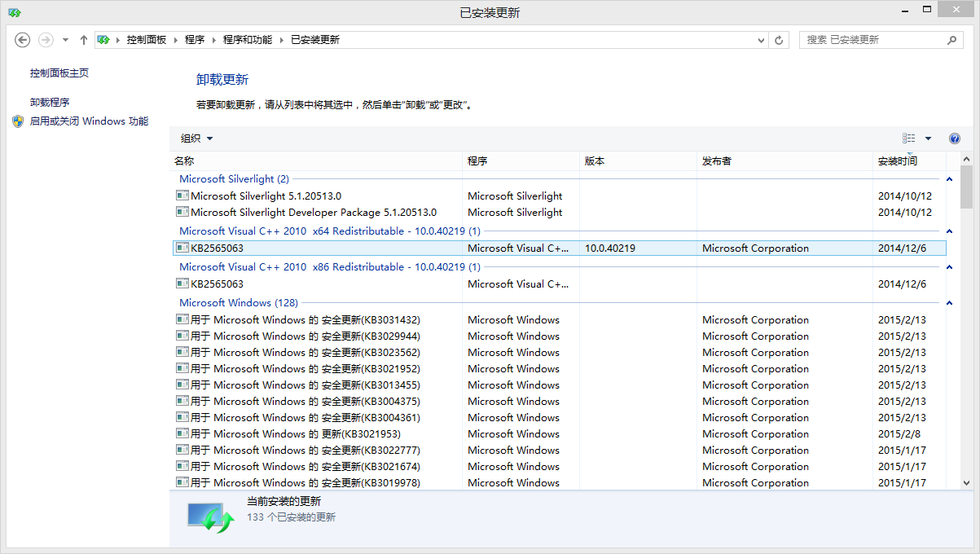Screen dimensions: 980x554
Task: Select 已安装更新 in the address breadcrumb
Action: coord(315,39)
